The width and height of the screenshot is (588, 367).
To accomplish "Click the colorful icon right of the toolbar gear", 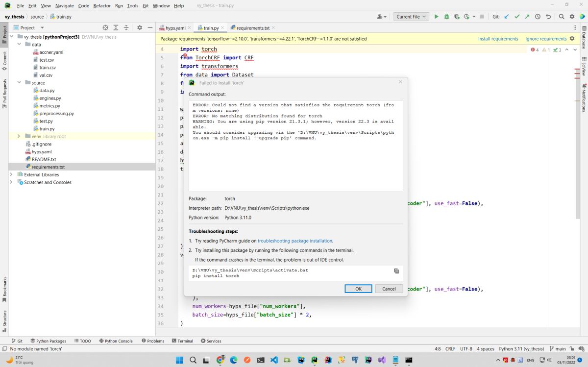I will pyautogui.click(x=582, y=17).
